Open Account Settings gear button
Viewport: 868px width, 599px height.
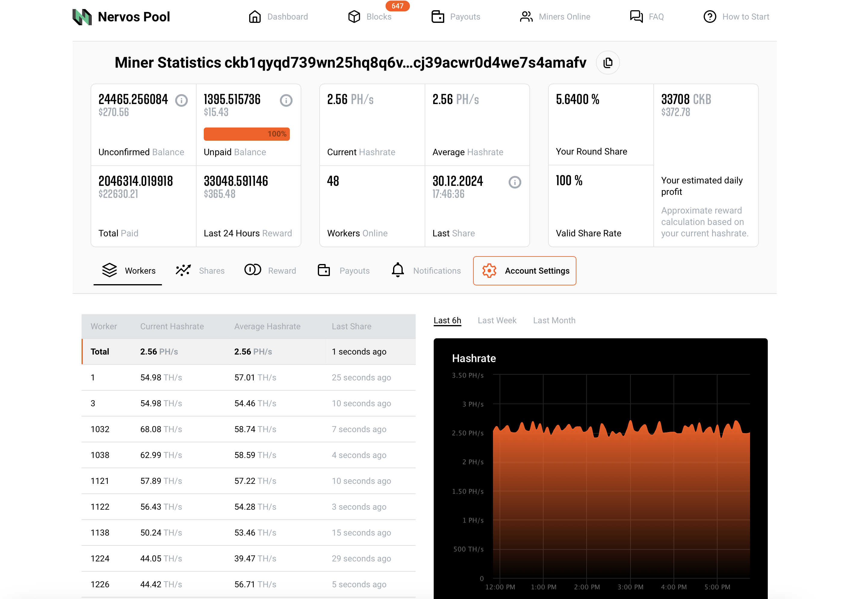[524, 271]
